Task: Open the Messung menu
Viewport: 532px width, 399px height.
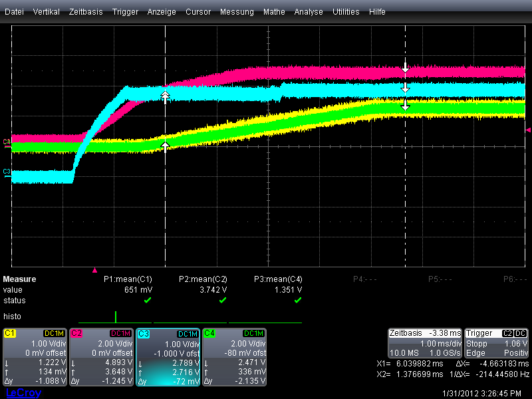Action: click(237, 12)
